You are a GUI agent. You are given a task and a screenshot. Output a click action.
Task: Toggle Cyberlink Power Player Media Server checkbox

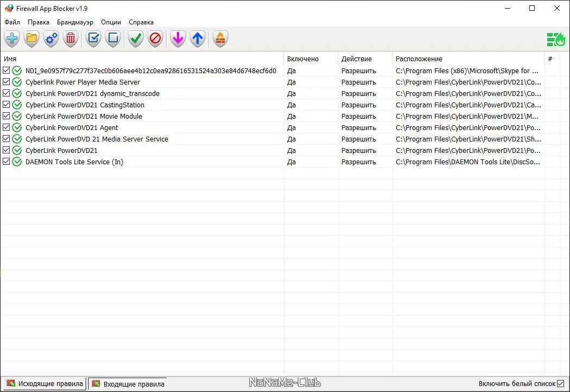click(x=6, y=82)
